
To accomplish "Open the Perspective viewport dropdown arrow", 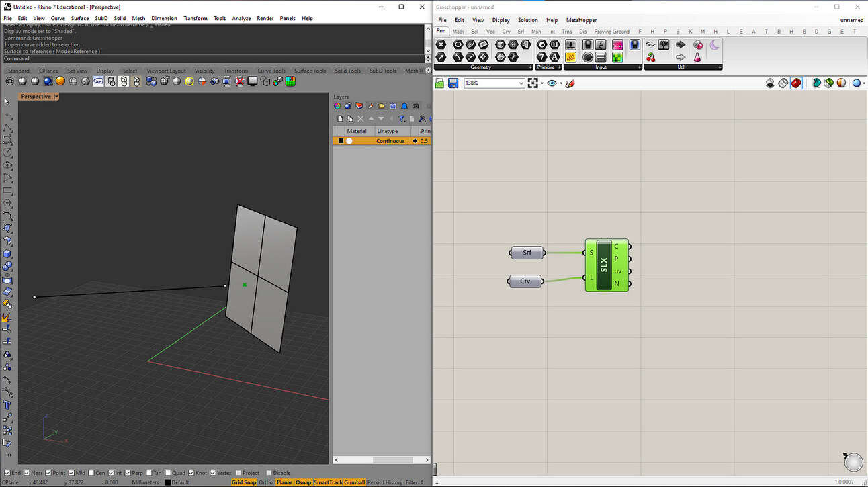I will (x=56, y=97).
